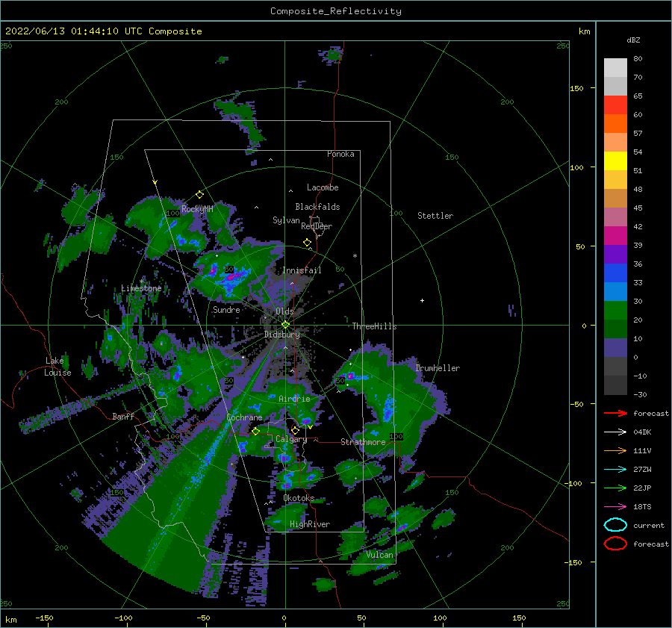672x628 pixels.
Task: Click the Stettler town label
Action: click(435, 216)
